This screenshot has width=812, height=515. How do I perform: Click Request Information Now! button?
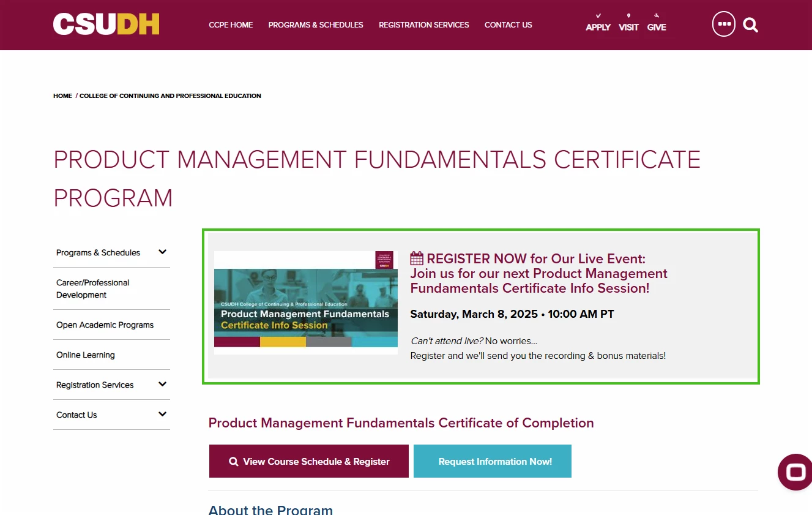493,461
